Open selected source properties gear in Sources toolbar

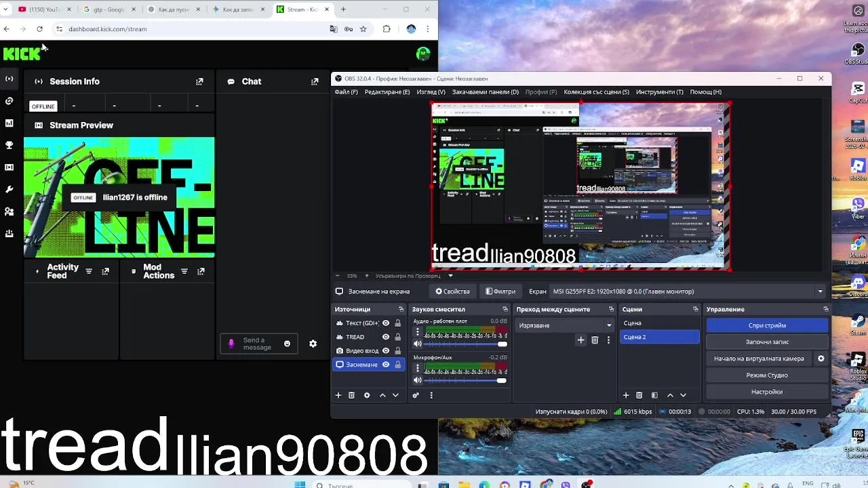367,395
